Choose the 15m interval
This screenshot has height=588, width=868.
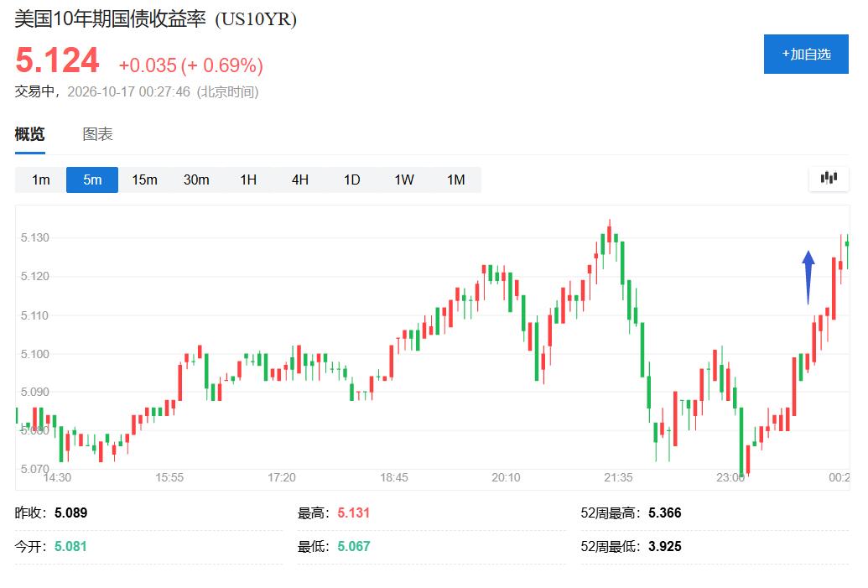coord(144,180)
